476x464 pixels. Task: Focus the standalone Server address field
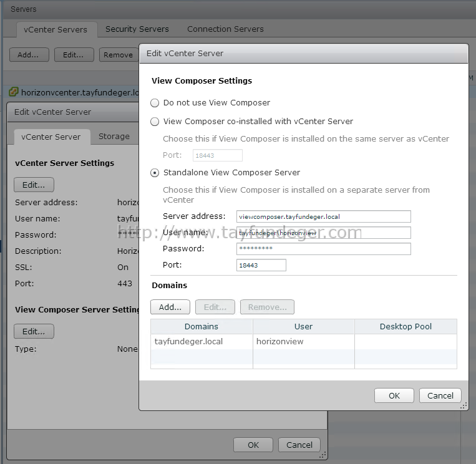324,216
